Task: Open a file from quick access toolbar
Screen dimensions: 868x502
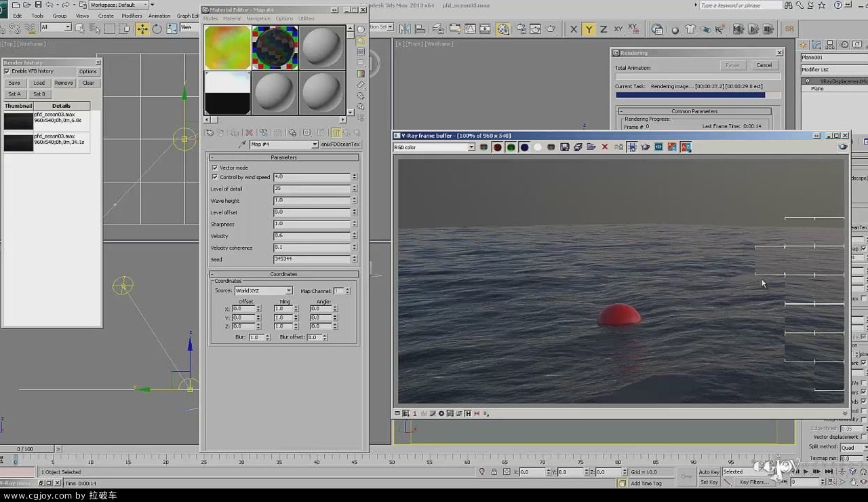Action: (27, 5)
